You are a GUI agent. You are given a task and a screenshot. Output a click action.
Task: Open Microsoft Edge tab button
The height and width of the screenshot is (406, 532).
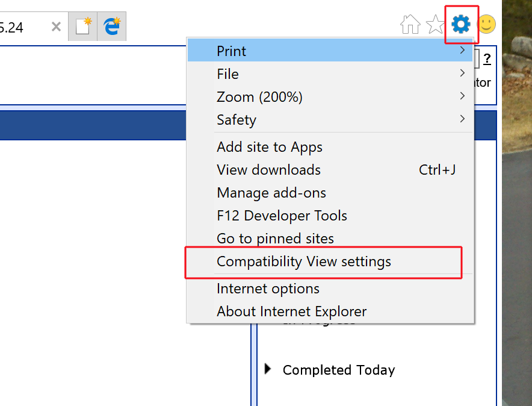coord(111,27)
